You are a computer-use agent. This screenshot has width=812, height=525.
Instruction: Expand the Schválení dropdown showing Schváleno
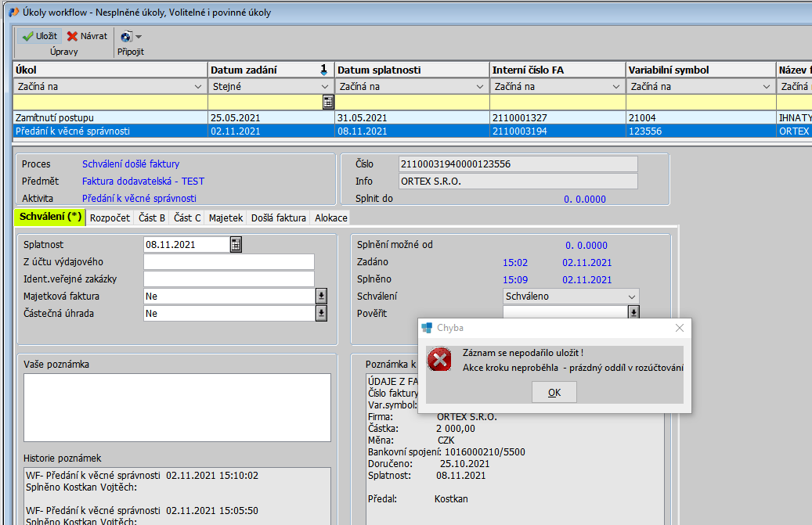tap(632, 297)
